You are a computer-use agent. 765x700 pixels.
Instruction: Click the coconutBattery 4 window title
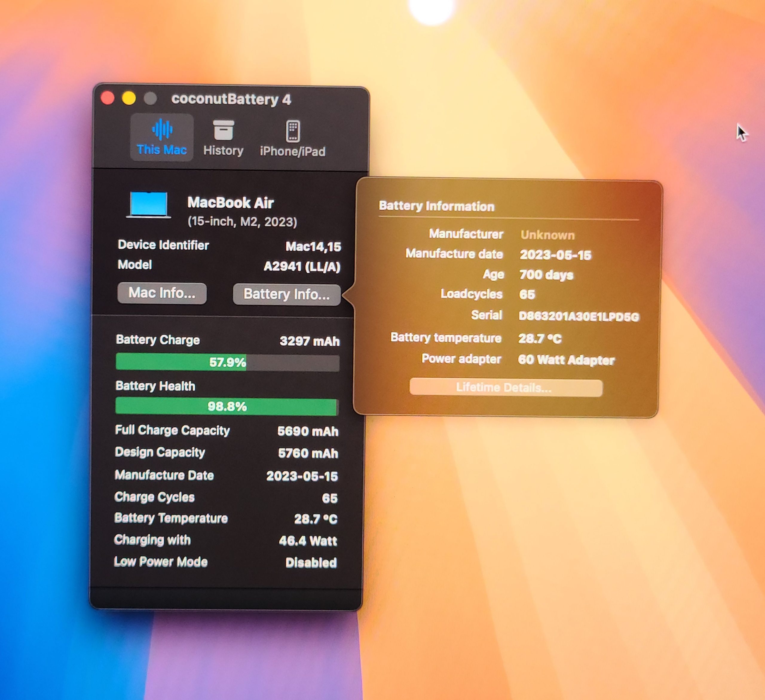pyautogui.click(x=231, y=100)
